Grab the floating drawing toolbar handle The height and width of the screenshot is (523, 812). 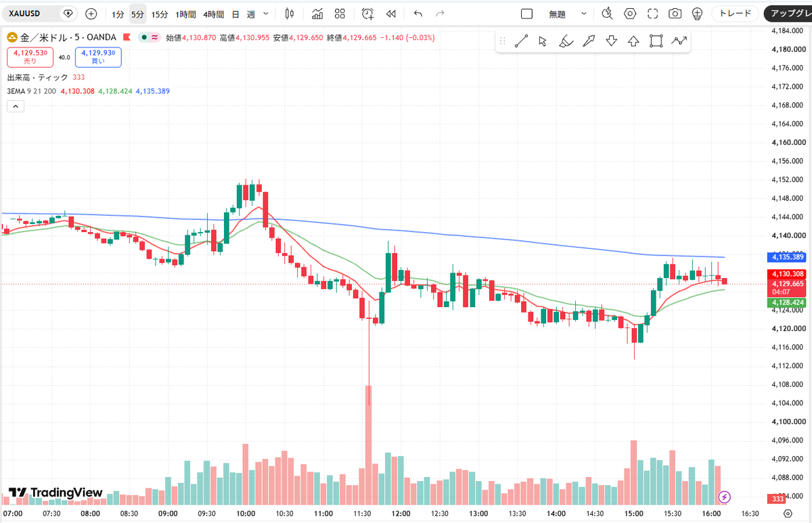coord(502,41)
